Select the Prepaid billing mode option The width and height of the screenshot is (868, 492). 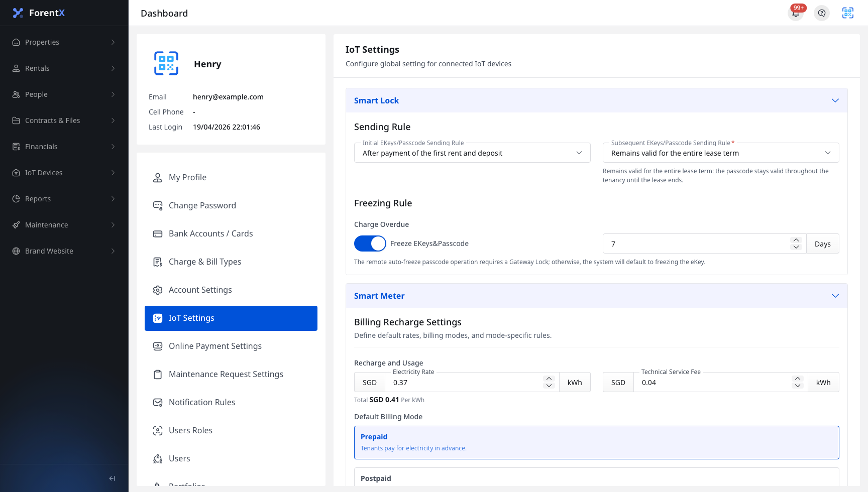point(597,442)
